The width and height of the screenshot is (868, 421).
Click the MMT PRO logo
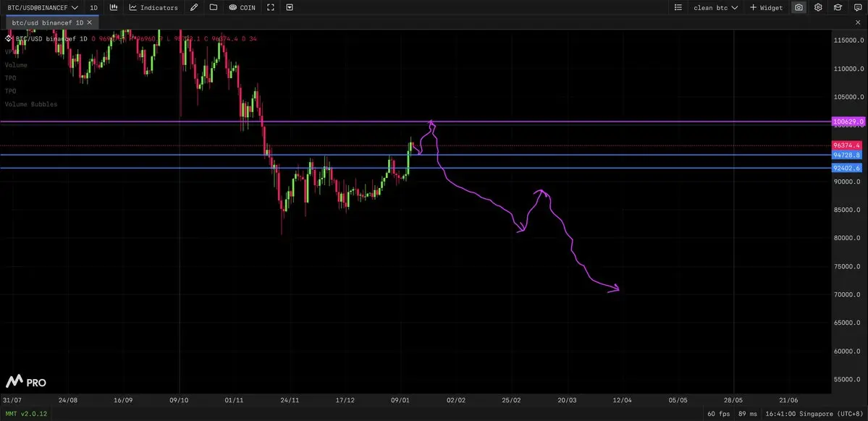pos(26,382)
